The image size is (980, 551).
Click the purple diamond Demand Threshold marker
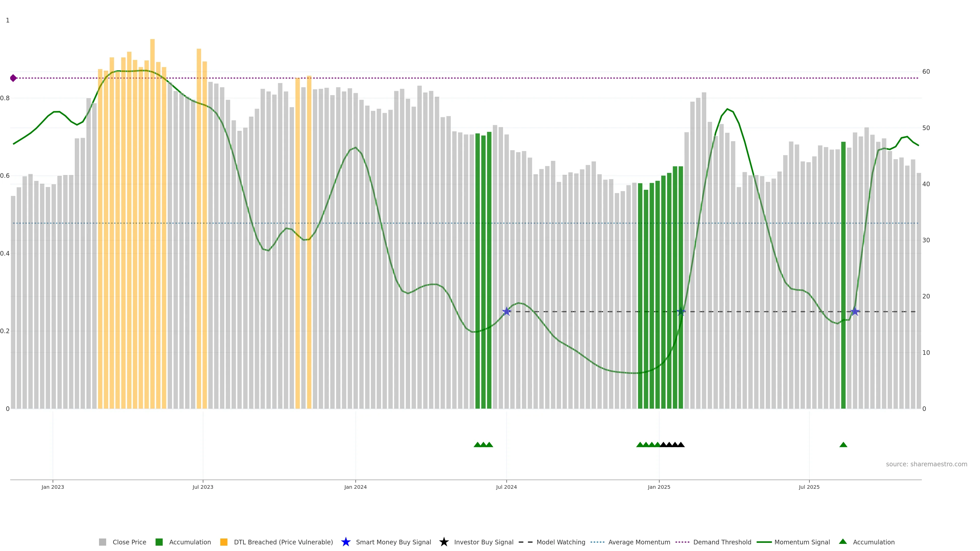click(13, 78)
